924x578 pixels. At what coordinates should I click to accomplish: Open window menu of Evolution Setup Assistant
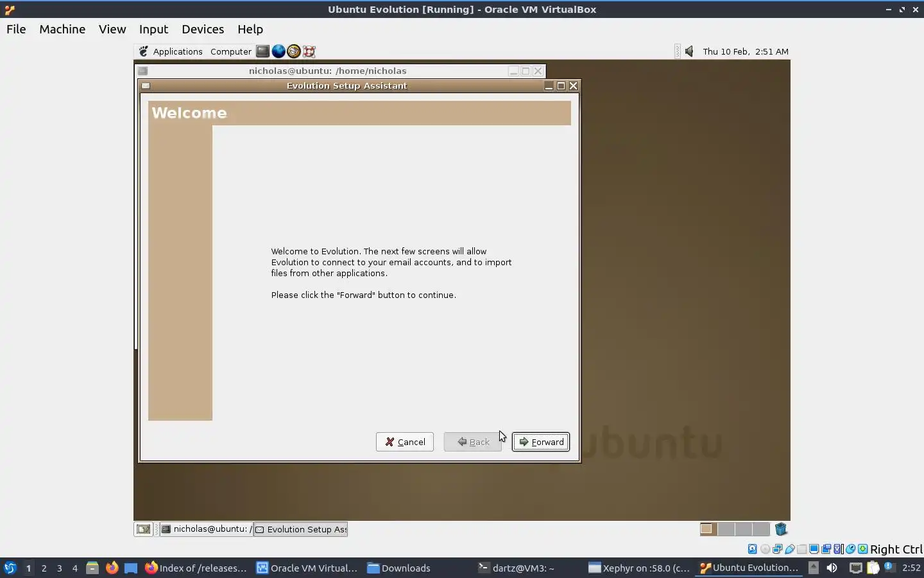tap(146, 85)
